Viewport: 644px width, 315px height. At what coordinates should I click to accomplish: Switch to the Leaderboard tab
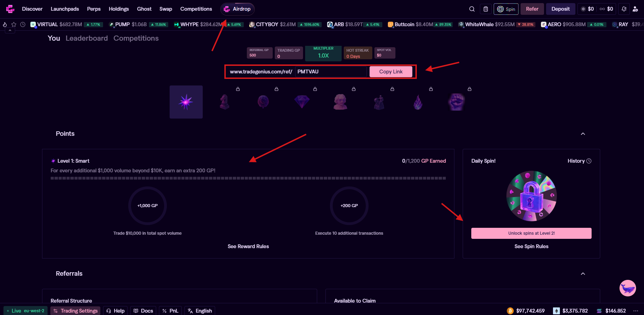[87, 38]
